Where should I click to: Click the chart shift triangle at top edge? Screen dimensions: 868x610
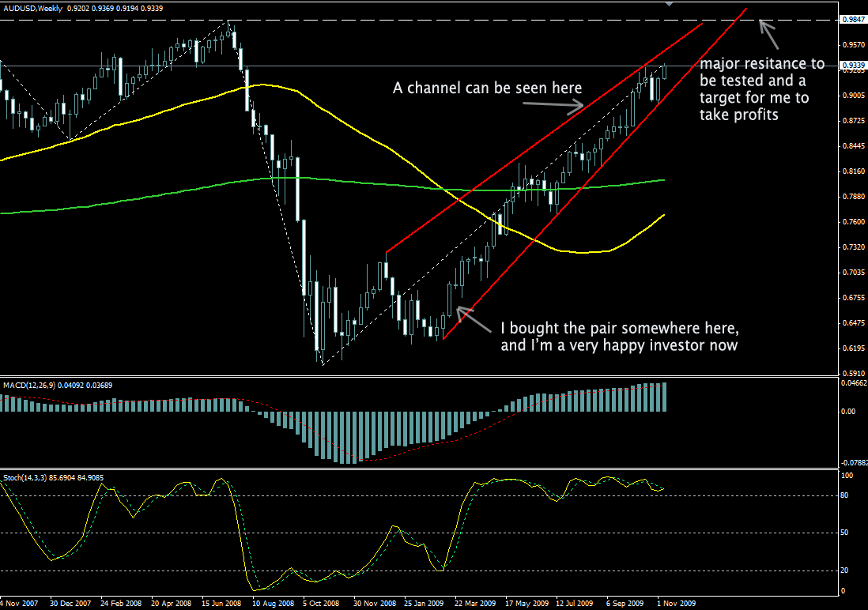coord(670,3)
